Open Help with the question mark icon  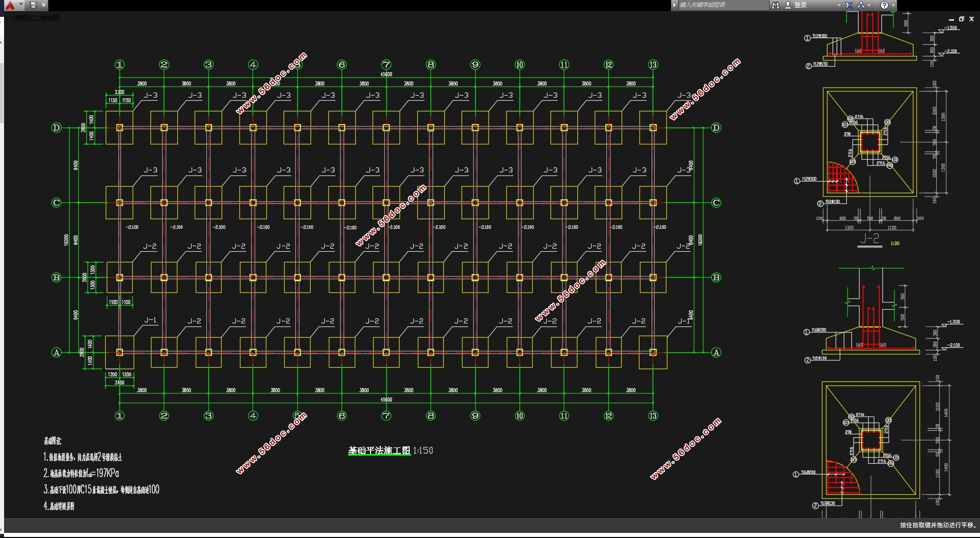[884, 5]
